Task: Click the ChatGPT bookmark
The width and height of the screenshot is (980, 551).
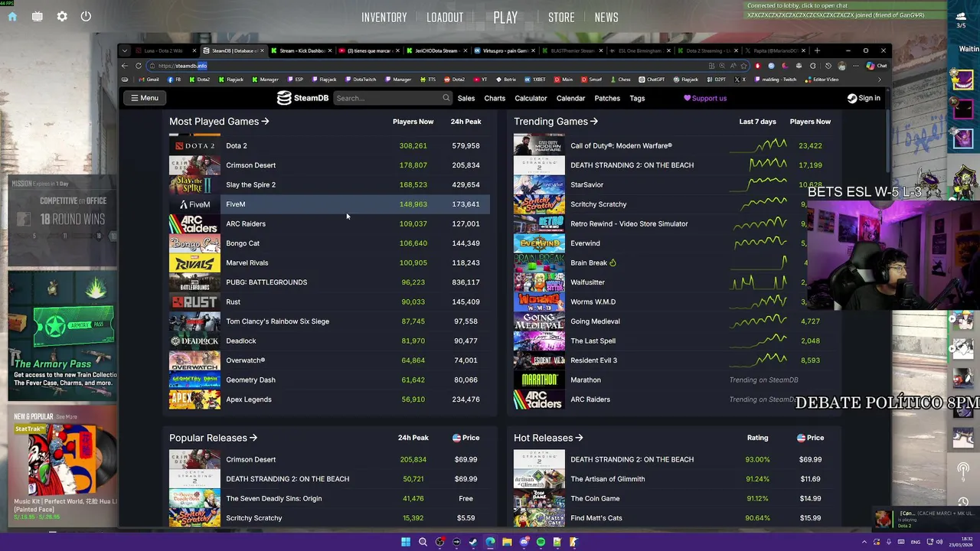Action: coord(652,80)
